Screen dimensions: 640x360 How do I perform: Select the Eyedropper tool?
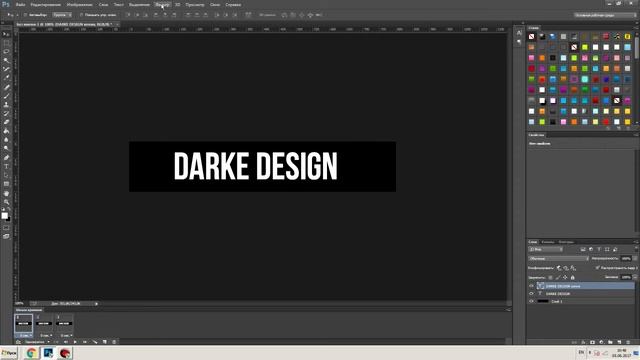[x=6, y=78]
